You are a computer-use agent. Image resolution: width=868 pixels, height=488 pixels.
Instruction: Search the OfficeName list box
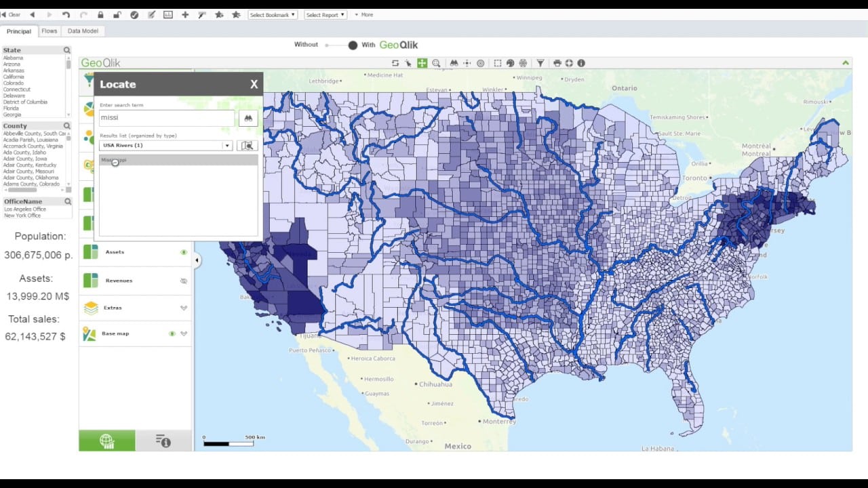click(67, 201)
